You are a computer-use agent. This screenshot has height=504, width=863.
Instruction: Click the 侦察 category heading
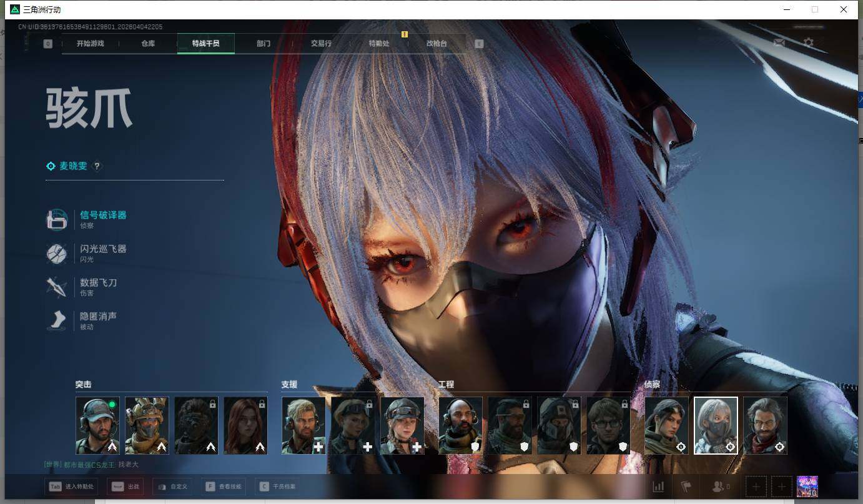click(x=652, y=385)
